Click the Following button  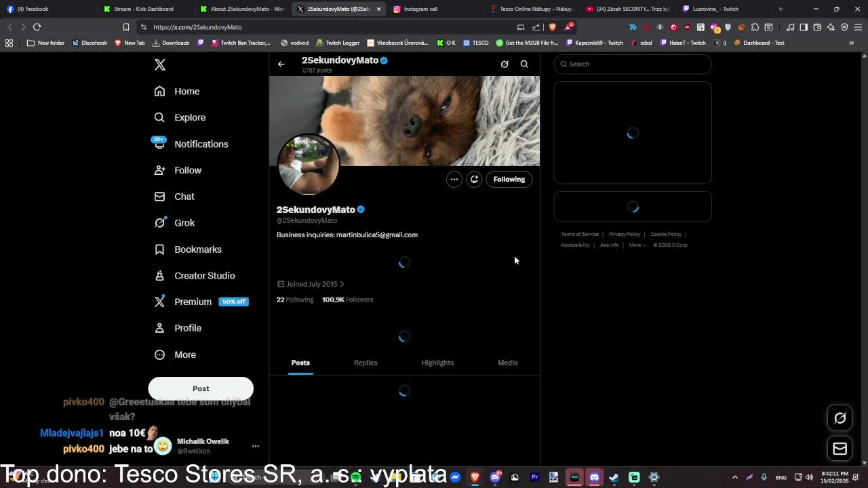click(x=509, y=179)
